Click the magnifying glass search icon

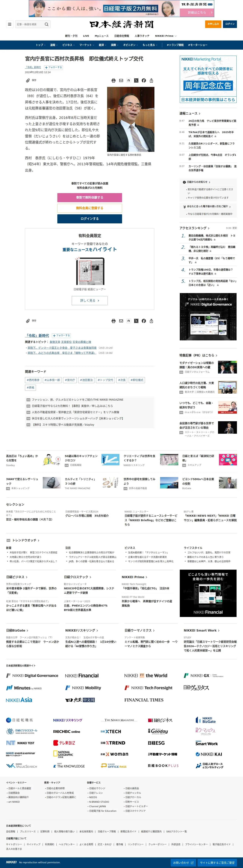[47, 24]
